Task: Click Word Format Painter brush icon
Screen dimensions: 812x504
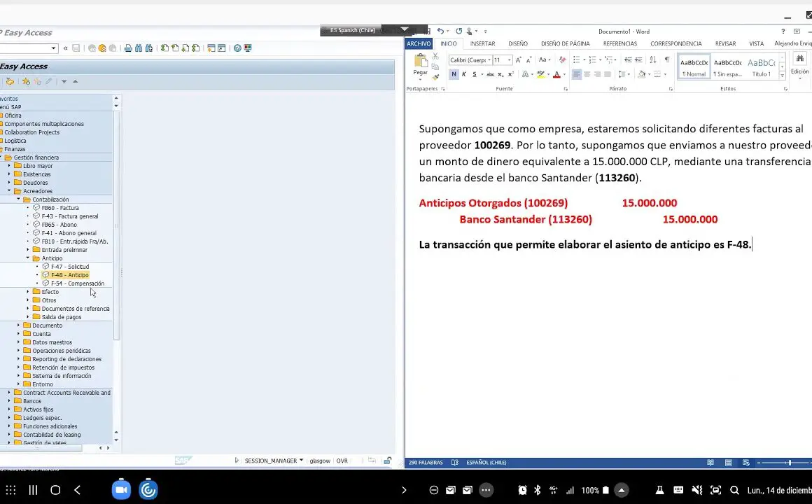Action: click(435, 77)
